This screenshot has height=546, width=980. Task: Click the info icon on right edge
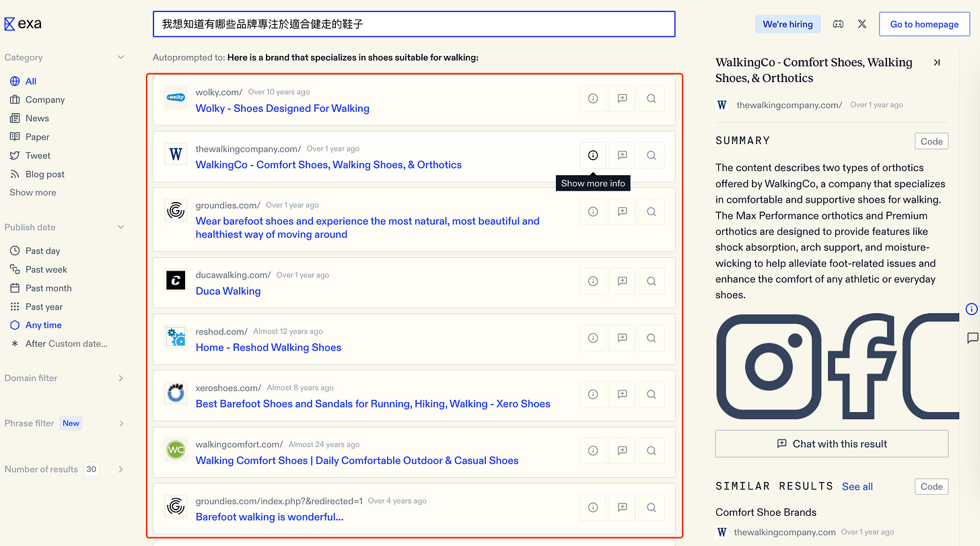pyautogui.click(x=971, y=309)
